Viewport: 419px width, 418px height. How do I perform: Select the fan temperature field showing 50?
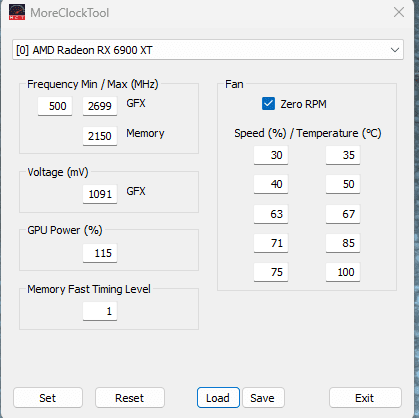coord(343,184)
